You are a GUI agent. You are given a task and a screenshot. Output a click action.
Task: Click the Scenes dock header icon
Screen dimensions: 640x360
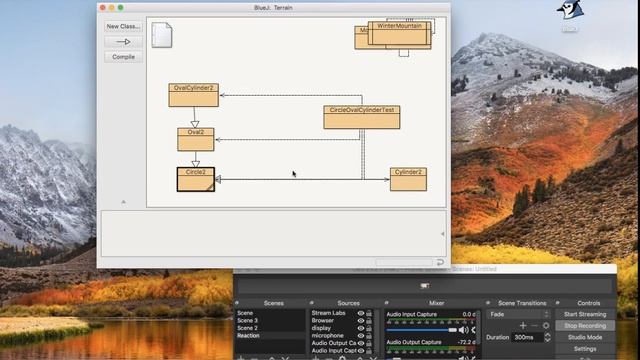(237, 303)
